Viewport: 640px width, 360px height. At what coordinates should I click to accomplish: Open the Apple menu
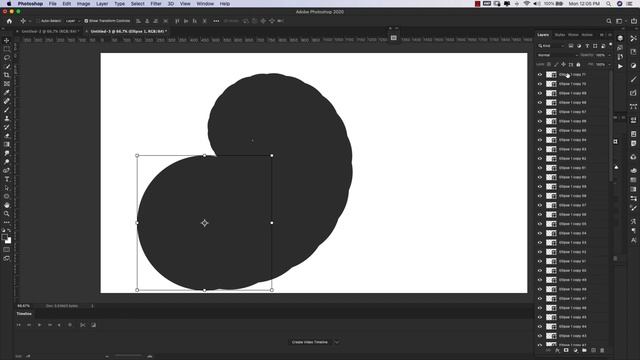[x=9, y=4]
